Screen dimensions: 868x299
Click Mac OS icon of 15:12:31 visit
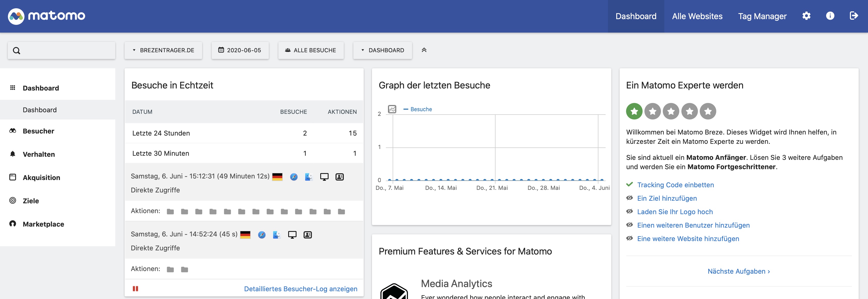(x=309, y=177)
